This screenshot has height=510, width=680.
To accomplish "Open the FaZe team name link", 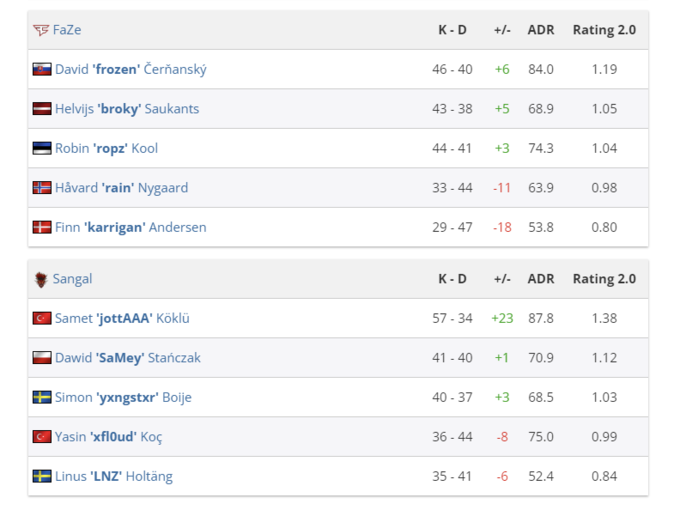I will 67,30.
